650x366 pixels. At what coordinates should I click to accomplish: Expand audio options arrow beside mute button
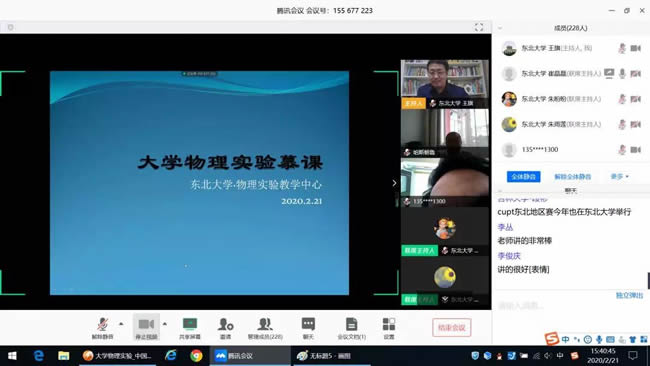click(121, 324)
